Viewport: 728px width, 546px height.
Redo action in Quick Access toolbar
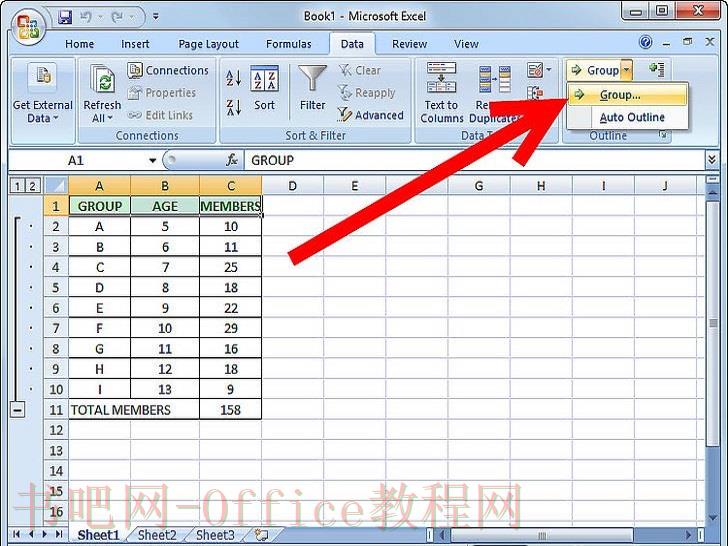[117, 17]
